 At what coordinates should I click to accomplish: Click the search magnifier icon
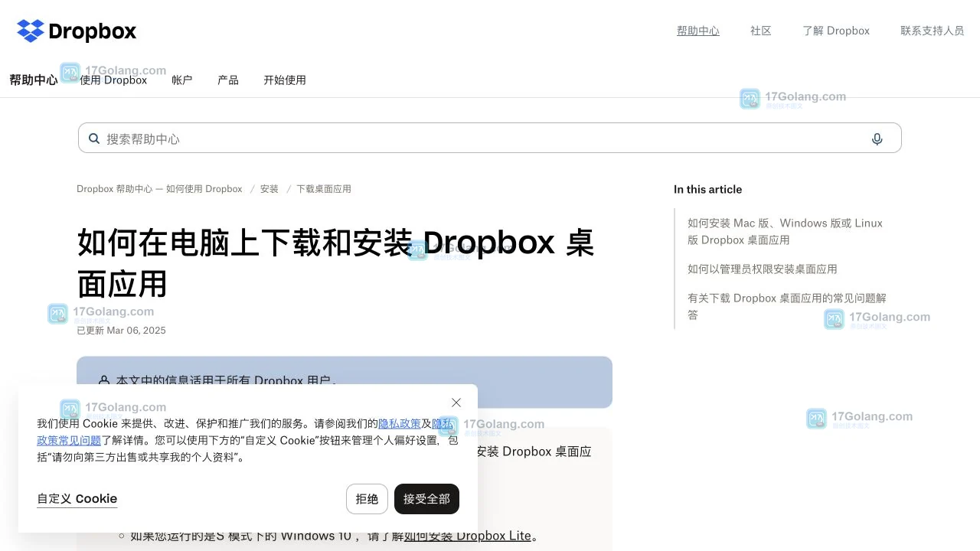point(94,139)
